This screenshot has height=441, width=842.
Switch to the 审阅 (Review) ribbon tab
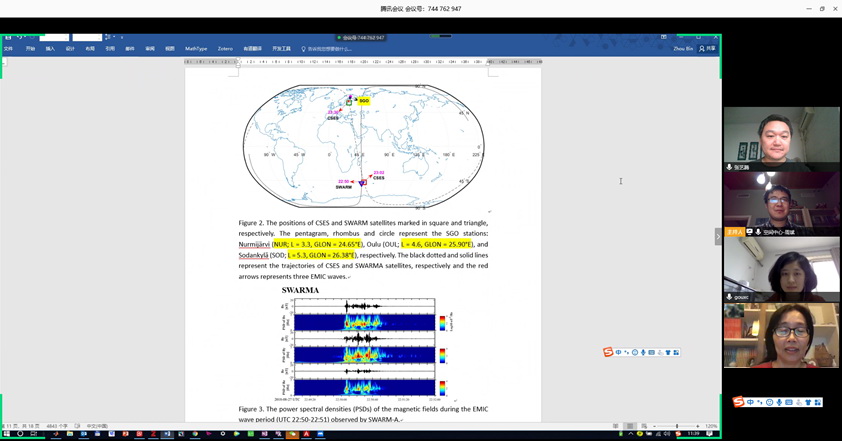coord(149,49)
